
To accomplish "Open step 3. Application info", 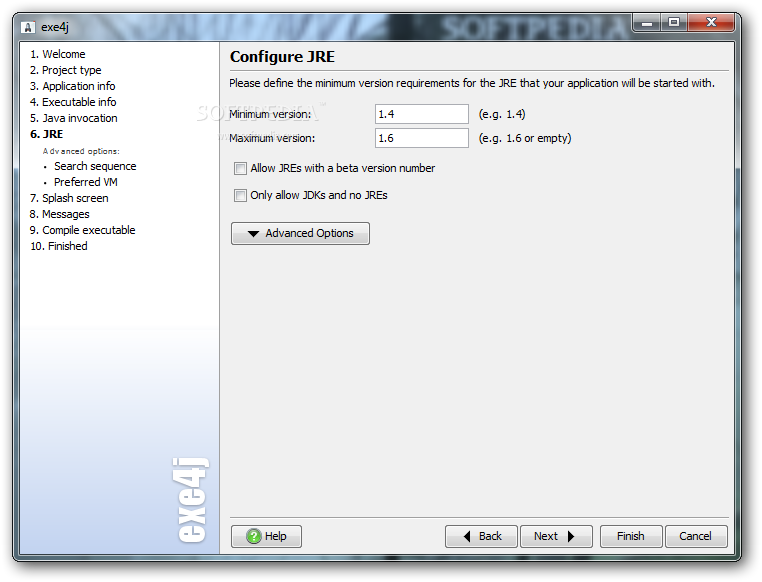I will (x=72, y=86).
